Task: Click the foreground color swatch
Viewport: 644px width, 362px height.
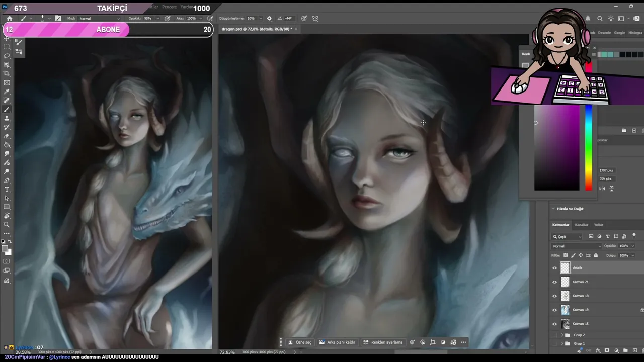Action: (5, 248)
